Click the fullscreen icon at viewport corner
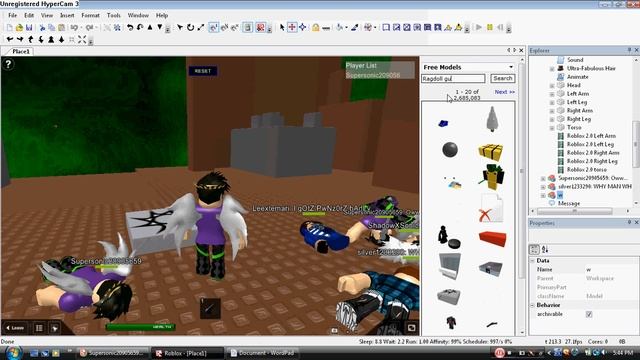Screen dimensions: 640x360 point(411,328)
